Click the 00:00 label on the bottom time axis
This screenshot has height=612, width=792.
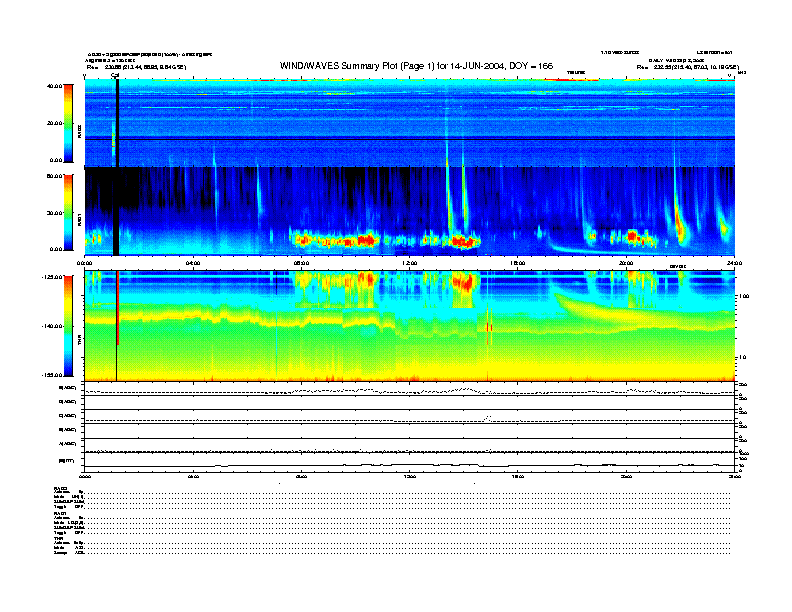tap(86, 477)
